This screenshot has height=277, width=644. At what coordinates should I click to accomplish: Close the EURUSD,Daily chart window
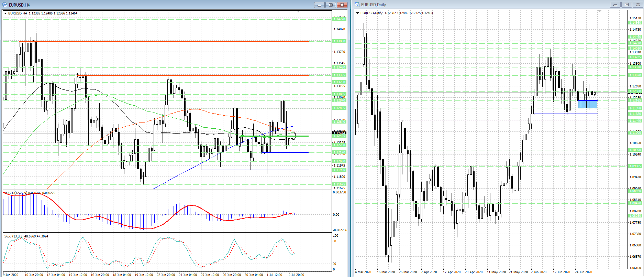[x=638, y=4]
